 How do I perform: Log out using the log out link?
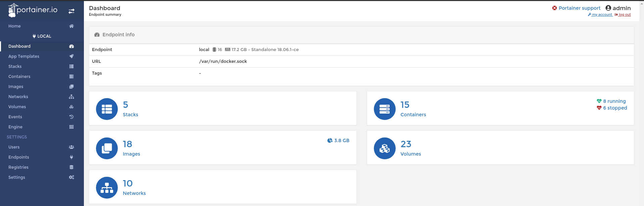[624, 15]
